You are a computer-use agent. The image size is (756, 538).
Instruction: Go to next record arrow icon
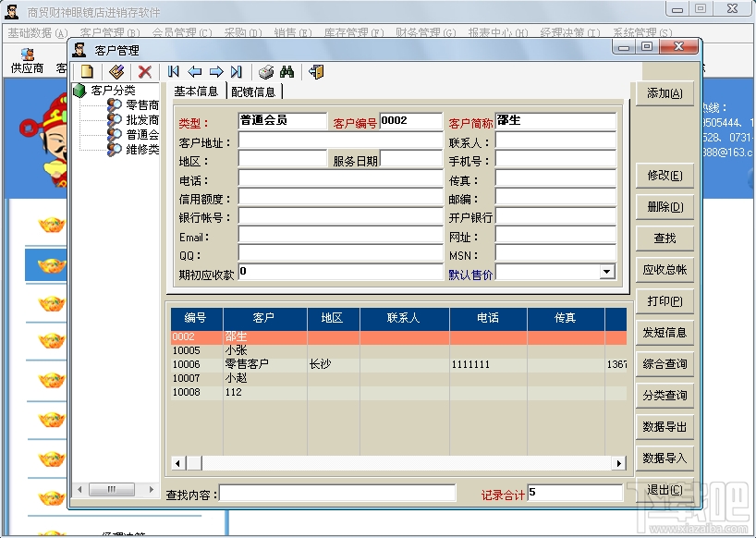click(x=216, y=72)
